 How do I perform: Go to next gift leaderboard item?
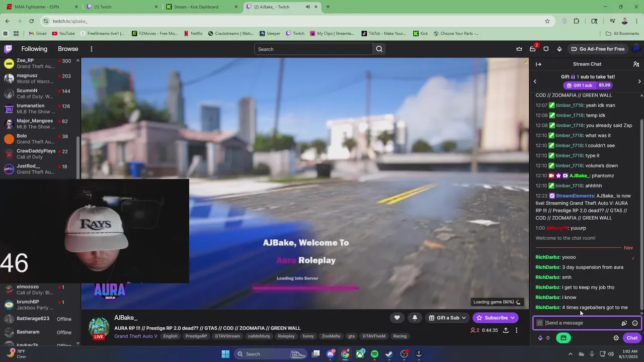coord(639,81)
